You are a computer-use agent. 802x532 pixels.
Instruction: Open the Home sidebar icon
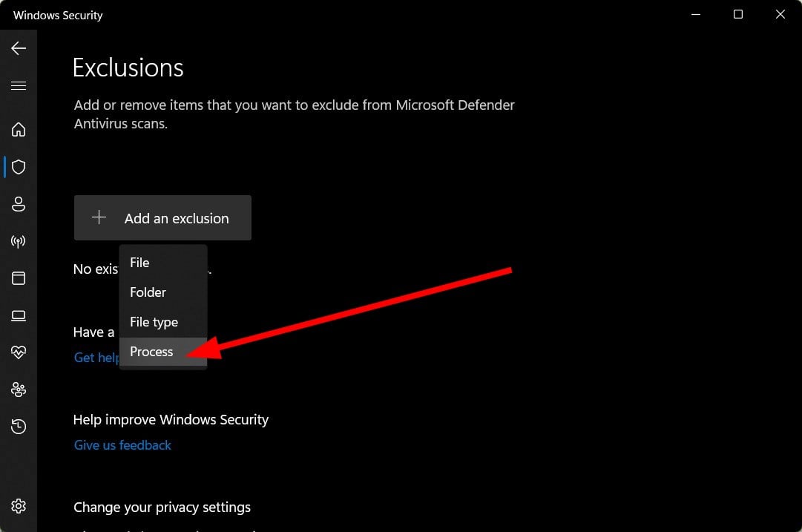pyautogui.click(x=19, y=129)
